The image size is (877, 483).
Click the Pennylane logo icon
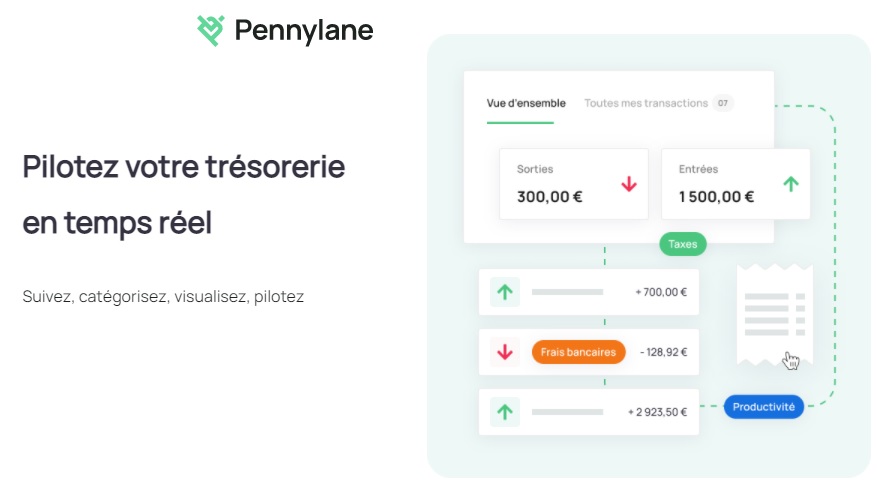[211, 30]
